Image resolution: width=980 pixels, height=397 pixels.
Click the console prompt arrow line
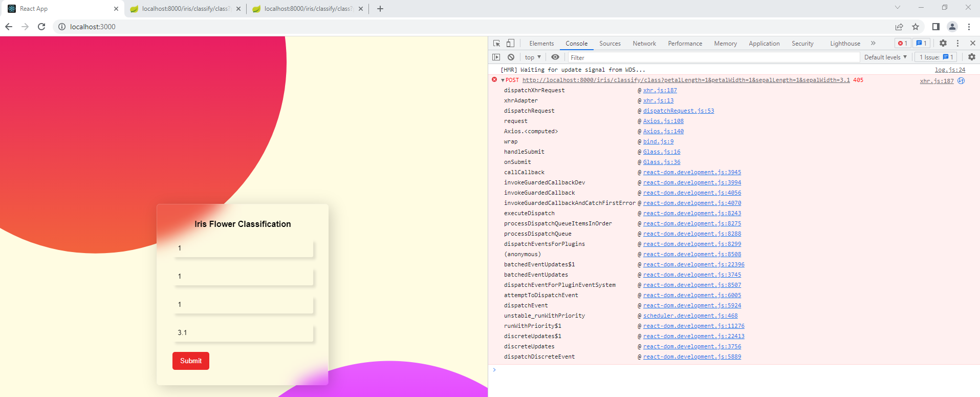point(734,370)
